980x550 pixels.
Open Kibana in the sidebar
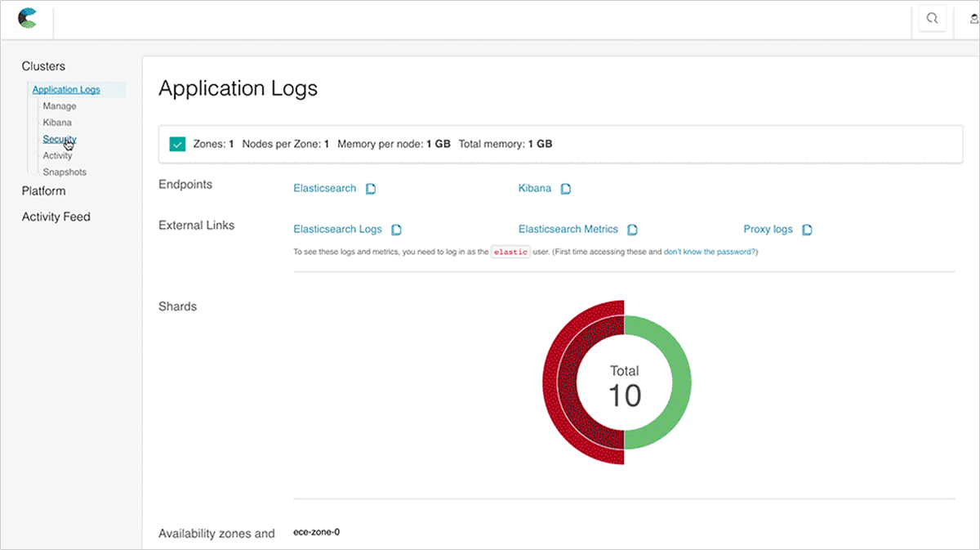pyautogui.click(x=57, y=123)
